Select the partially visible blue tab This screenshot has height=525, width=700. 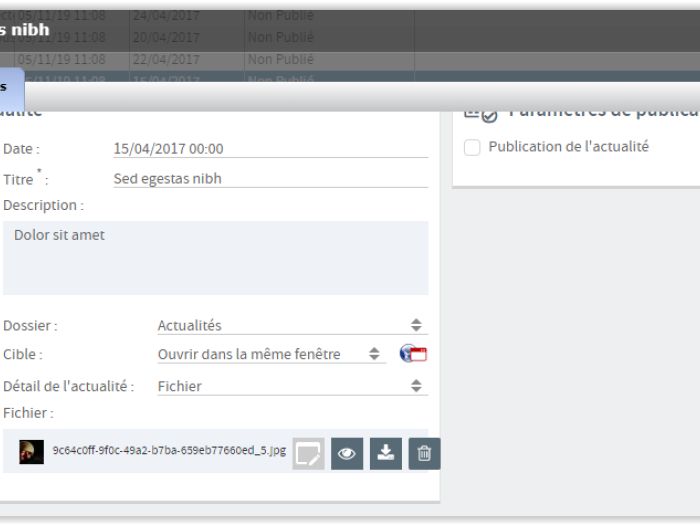click(10, 88)
